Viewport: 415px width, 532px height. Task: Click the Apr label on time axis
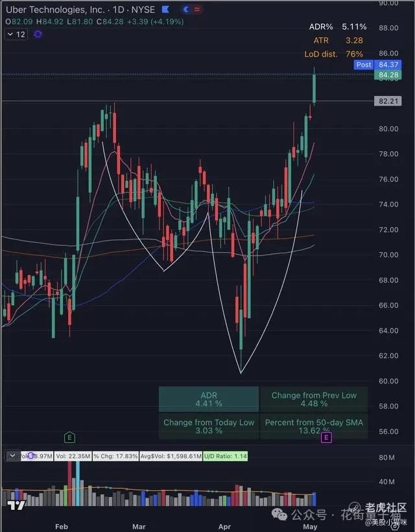(x=224, y=527)
